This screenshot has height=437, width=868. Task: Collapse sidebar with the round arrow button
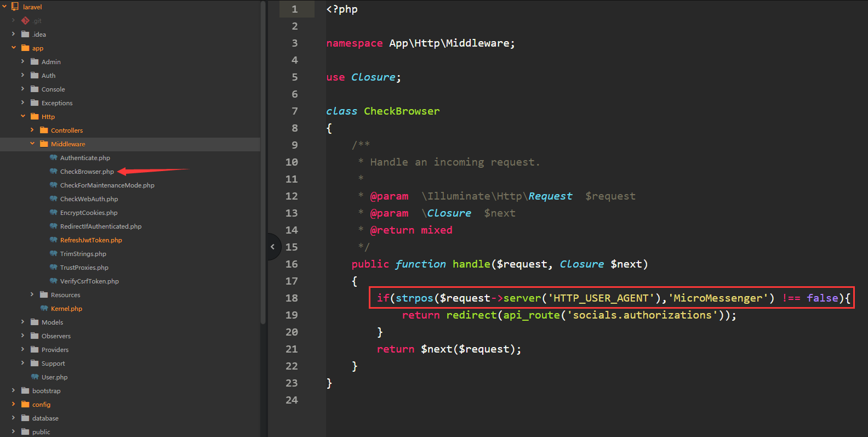[273, 247]
